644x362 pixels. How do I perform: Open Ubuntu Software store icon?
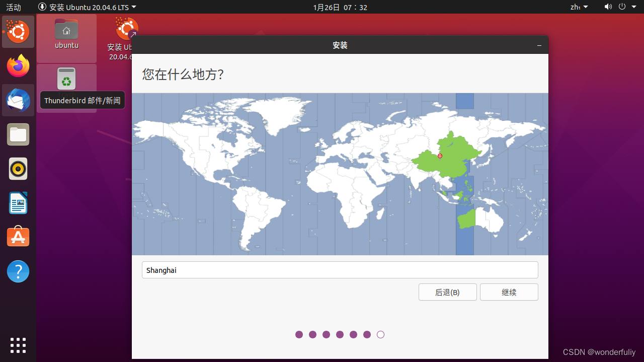(18, 237)
